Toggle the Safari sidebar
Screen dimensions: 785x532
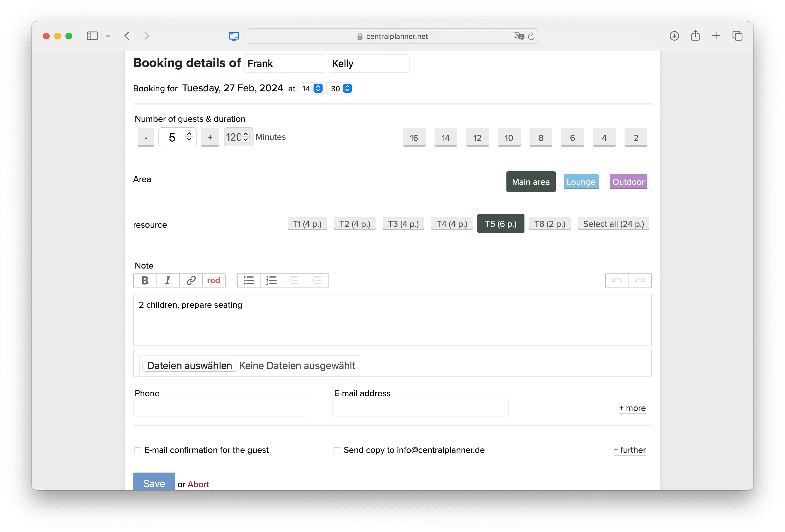click(92, 36)
